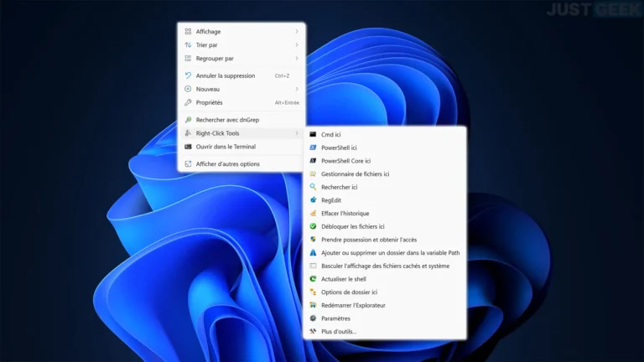This screenshot has height=362, width=644.
Task: Click the green refresh icon for Actualiser le shell
Action: coord(313,279)
